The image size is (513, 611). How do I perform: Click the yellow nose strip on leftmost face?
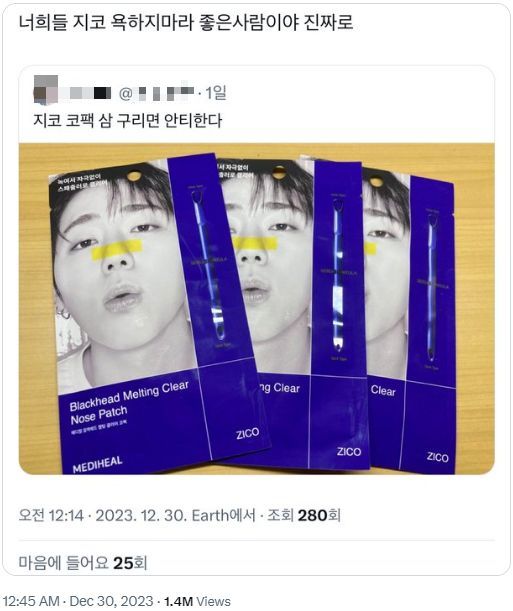pyautogui.click(x=117, y=249)
